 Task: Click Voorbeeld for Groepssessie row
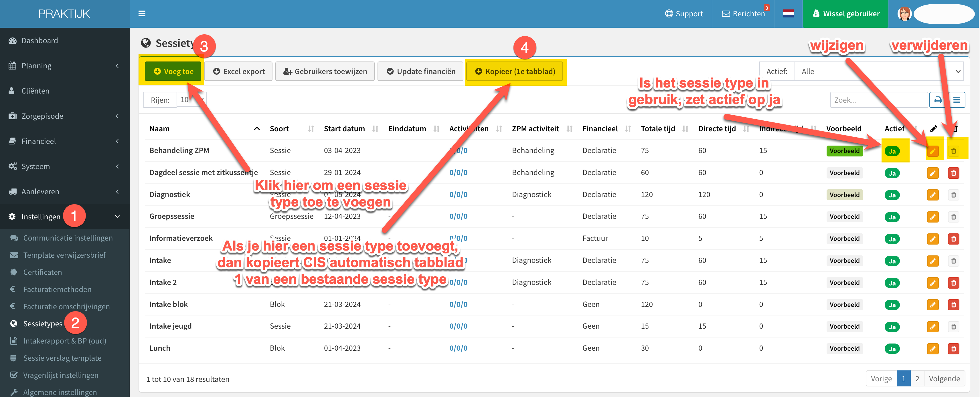coord(845,216)
